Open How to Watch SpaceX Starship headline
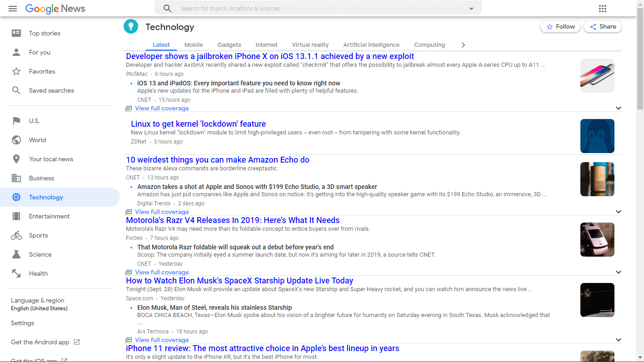The height and width of the screenshot is (362, 644). click(x=240, y=281)
